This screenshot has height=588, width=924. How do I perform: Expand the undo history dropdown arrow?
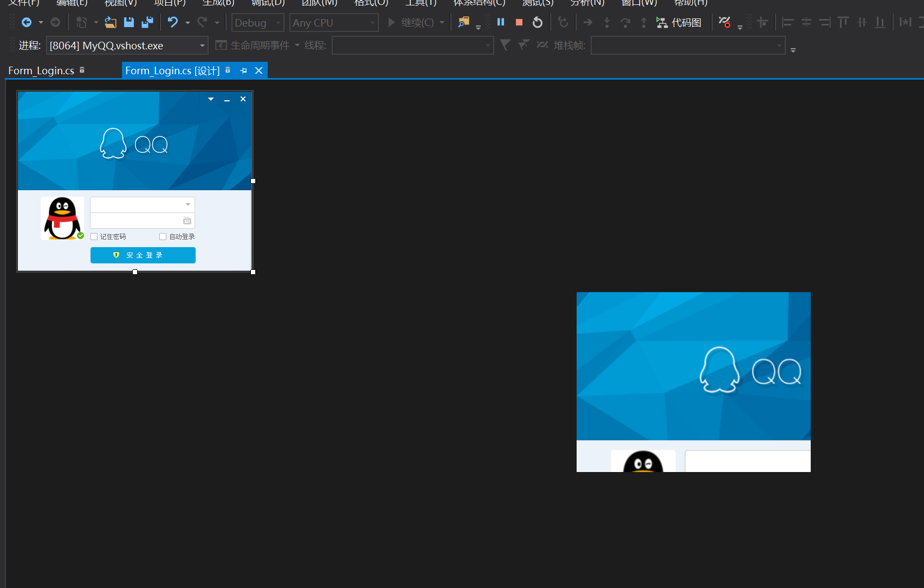(x=188, y=23)
